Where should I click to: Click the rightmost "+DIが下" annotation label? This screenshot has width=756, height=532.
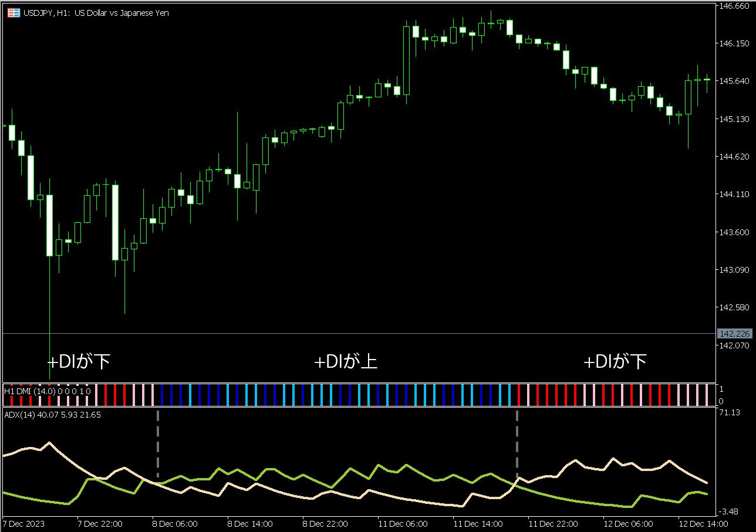615,362
